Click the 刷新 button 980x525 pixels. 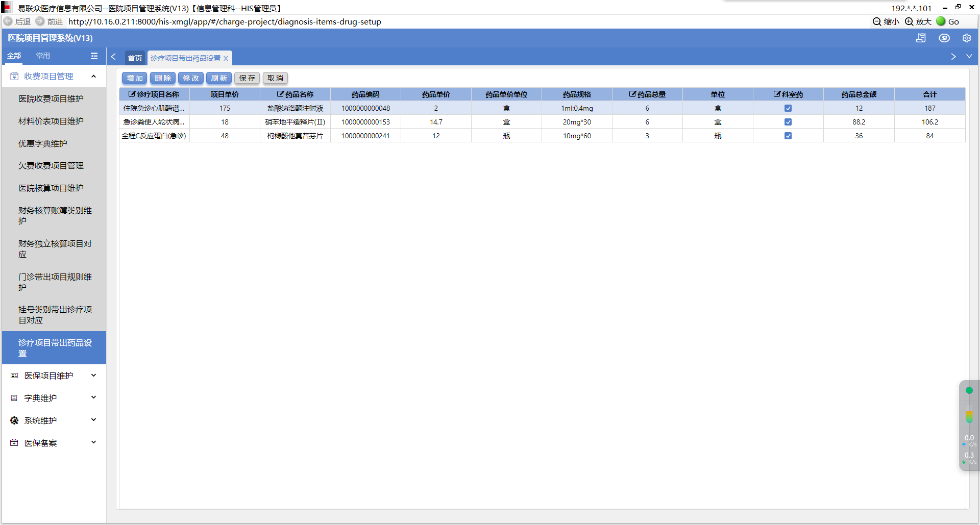[219, 78]
